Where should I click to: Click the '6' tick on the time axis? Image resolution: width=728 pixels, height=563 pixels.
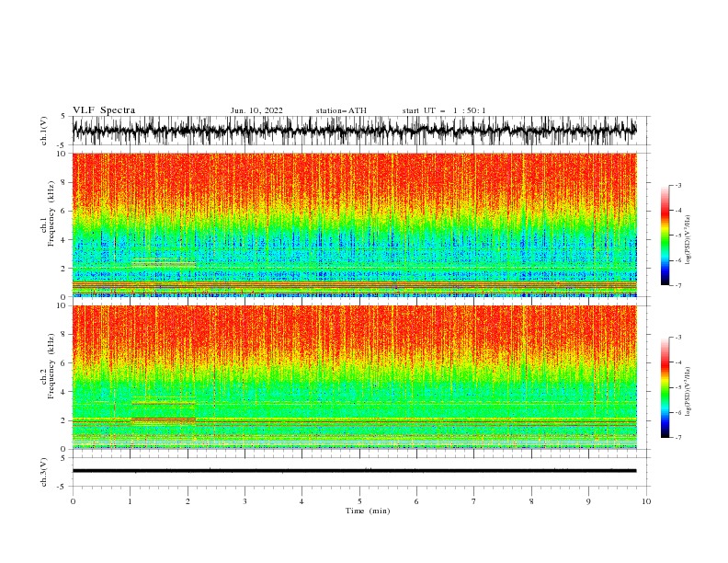416,501
